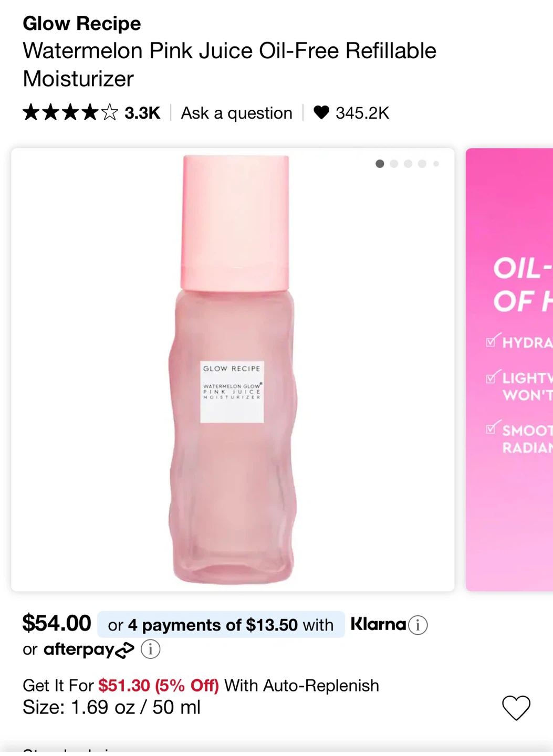Click the Klarna wordmark logo
The image size is (553, 756).
[377, 625]
